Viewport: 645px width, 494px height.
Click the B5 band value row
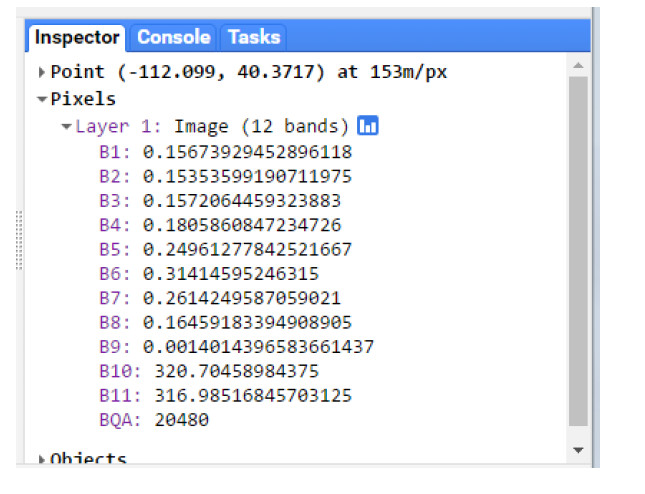(247, 249)
